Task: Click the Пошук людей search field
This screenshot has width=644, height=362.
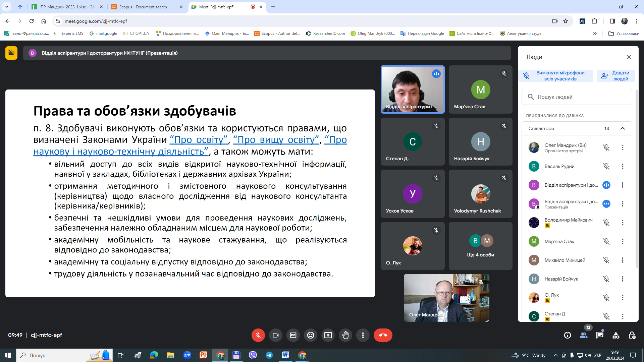Action: [577, 97]
